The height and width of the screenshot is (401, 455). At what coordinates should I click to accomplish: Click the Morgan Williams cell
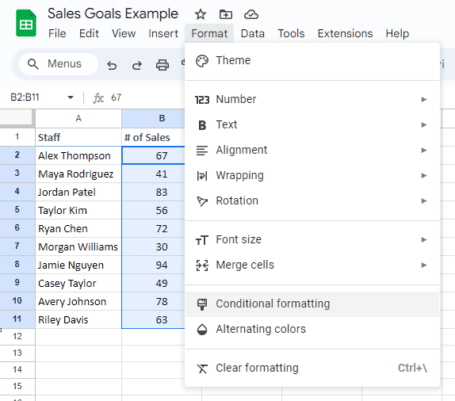(x=78, y=247)
